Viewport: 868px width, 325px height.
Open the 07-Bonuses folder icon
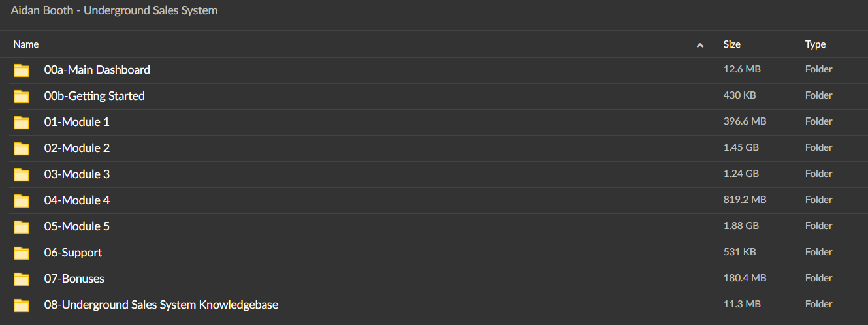(22, 279)
